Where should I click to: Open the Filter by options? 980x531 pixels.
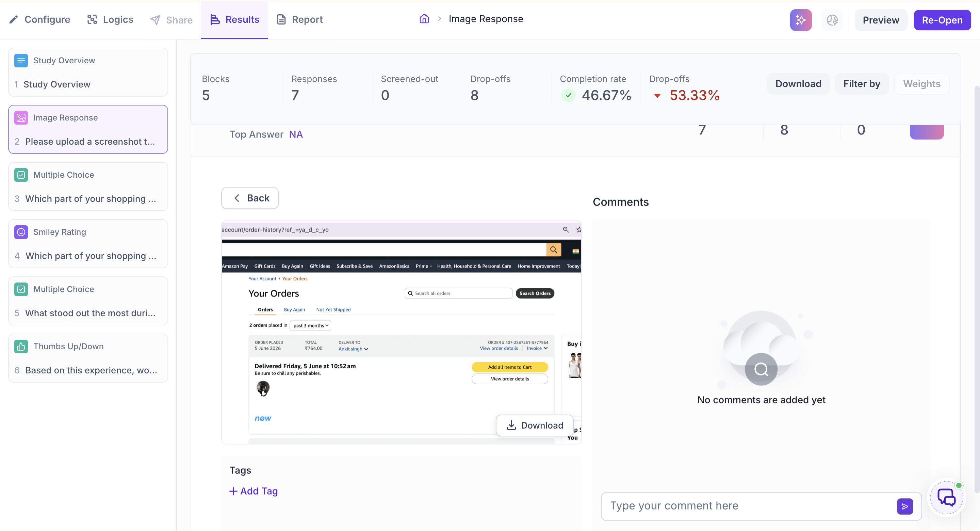click(x=862, y=84)
